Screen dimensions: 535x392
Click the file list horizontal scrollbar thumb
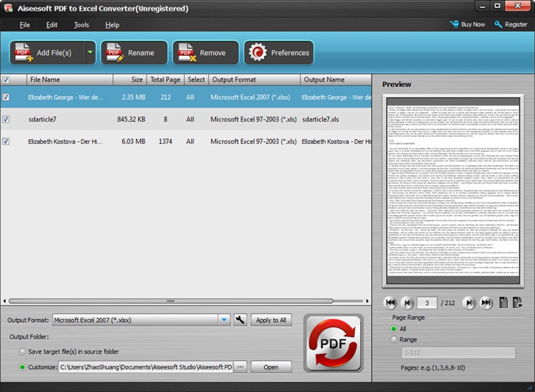click(x=170, y=301)
